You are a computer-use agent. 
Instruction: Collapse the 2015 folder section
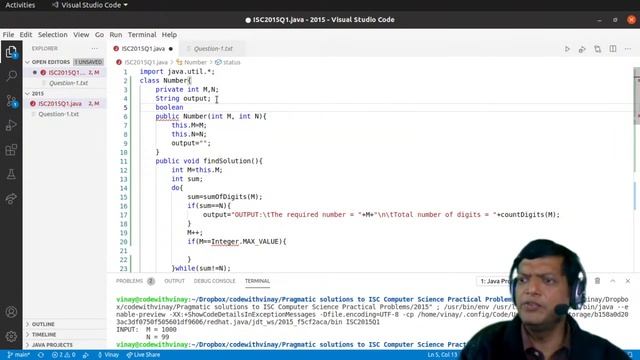[65, 93]
